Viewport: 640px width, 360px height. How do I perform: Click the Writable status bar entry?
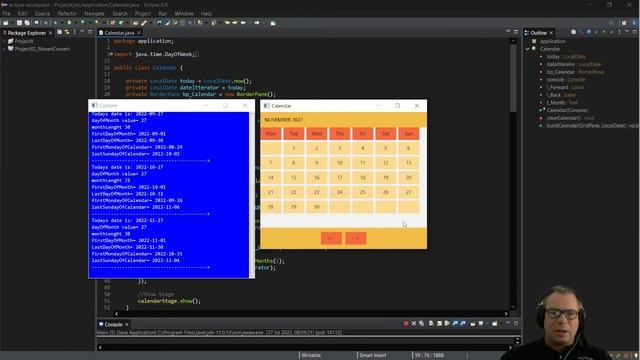311,356
